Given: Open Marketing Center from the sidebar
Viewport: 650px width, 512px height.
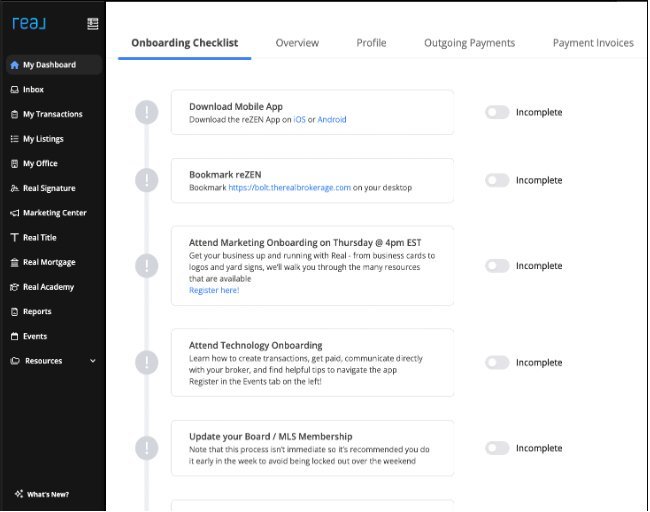Looking at the screenshot, I should [55, 213].
